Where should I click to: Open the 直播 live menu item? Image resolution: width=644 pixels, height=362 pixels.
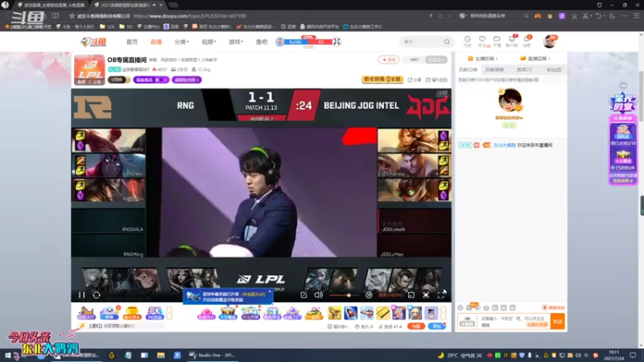[x=156, y=42]
